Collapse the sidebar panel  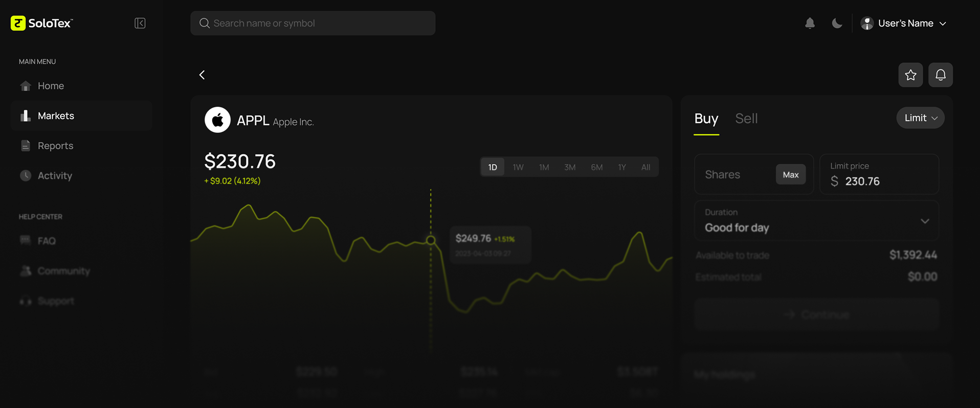pos(140,23)
